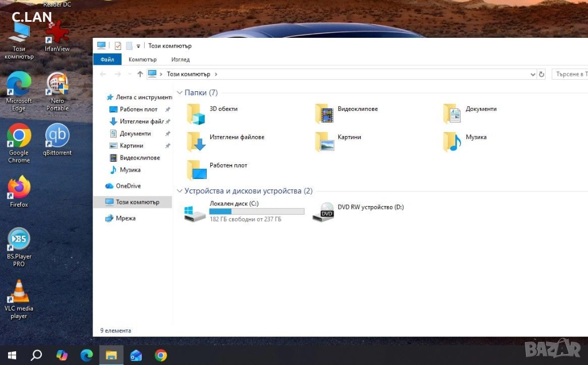Refresh the Този компютър location
The image size is (588, 365).
(x=541, y=74)
